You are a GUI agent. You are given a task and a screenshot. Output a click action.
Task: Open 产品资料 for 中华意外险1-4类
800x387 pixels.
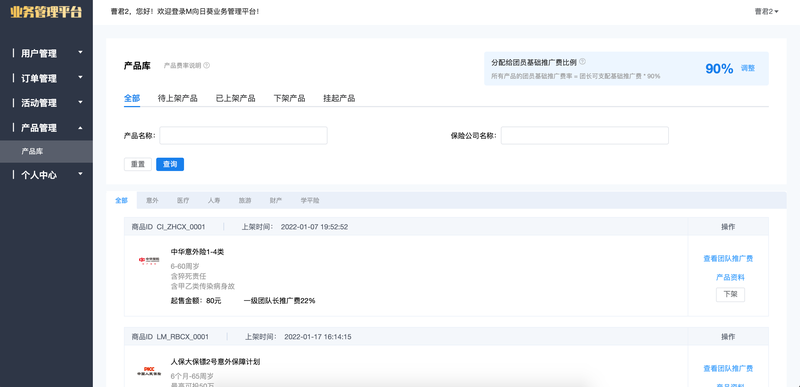730,277
